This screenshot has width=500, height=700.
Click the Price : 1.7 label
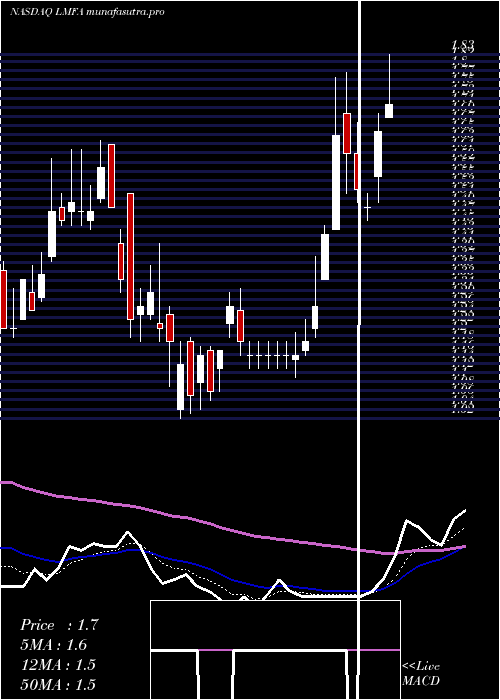(59, 625)
